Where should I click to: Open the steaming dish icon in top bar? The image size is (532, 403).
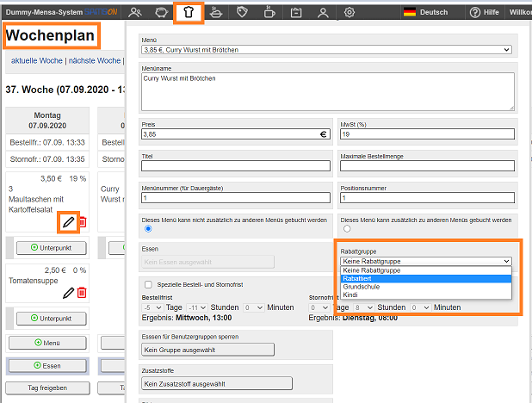(x=216, y=13)
